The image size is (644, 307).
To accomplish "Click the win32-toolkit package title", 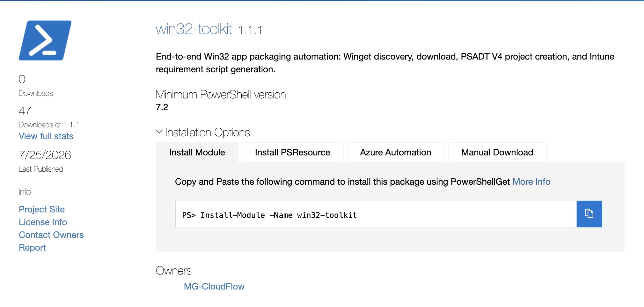I will (194, 29).
